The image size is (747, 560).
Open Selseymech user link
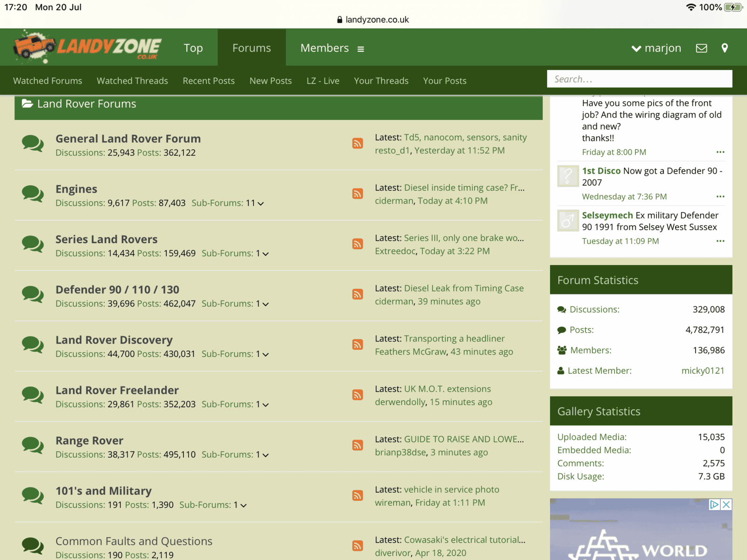(x=607, y=215)
